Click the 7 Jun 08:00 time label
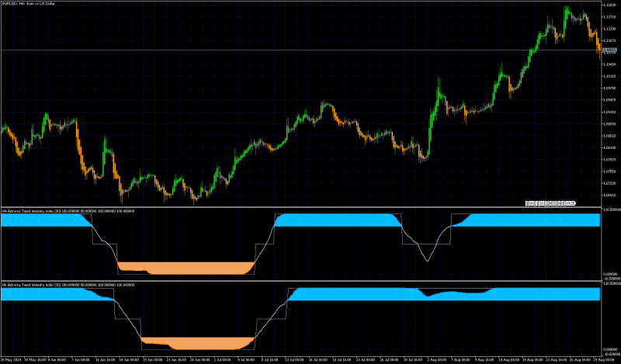The height and width of the screenshot is (364, 621). (x=81, y=359)
